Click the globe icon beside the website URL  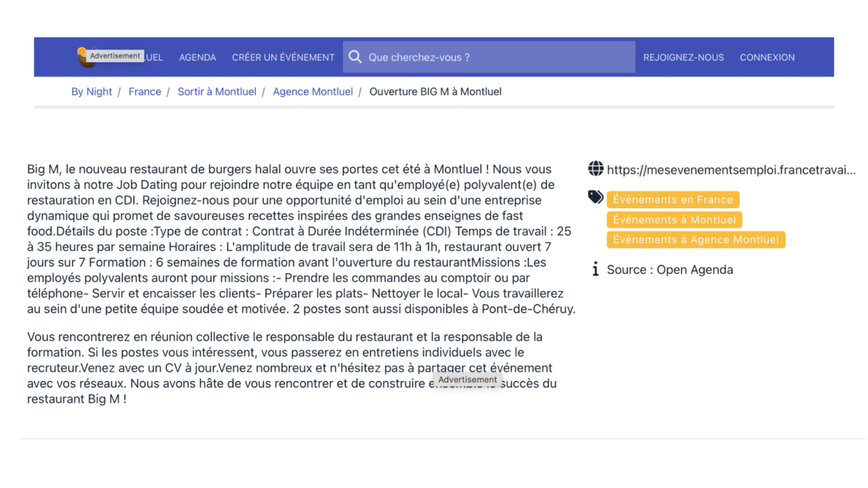click(595, 169)
